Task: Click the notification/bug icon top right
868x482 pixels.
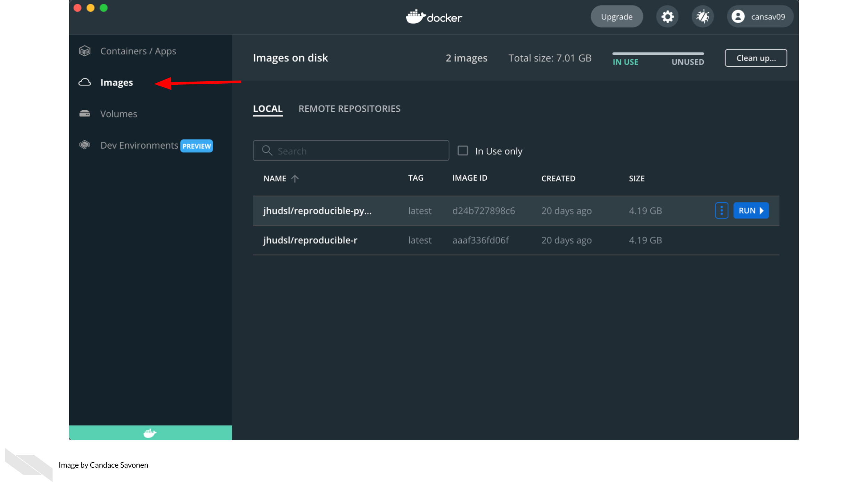Action: pyautogui.click(x=702, y=16)
